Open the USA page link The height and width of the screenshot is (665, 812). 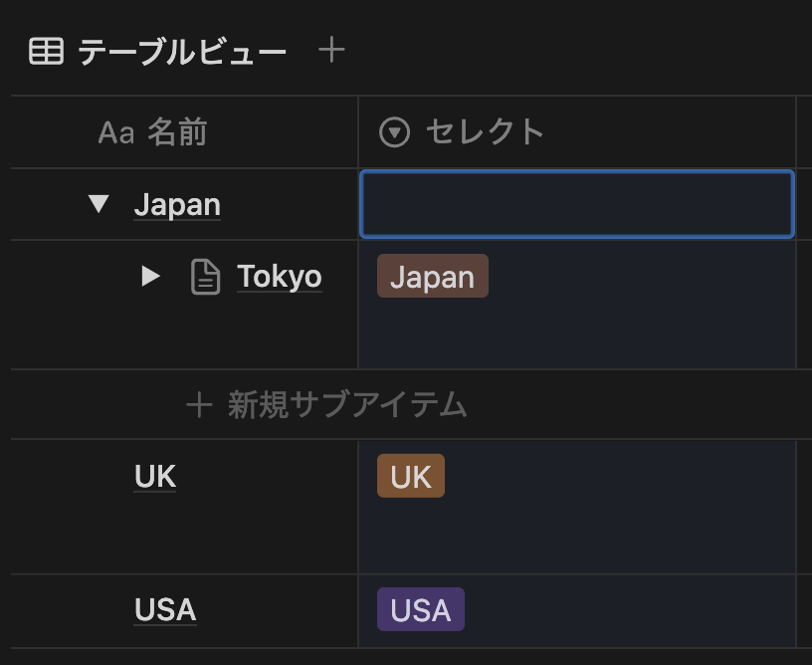pos(165,609)
